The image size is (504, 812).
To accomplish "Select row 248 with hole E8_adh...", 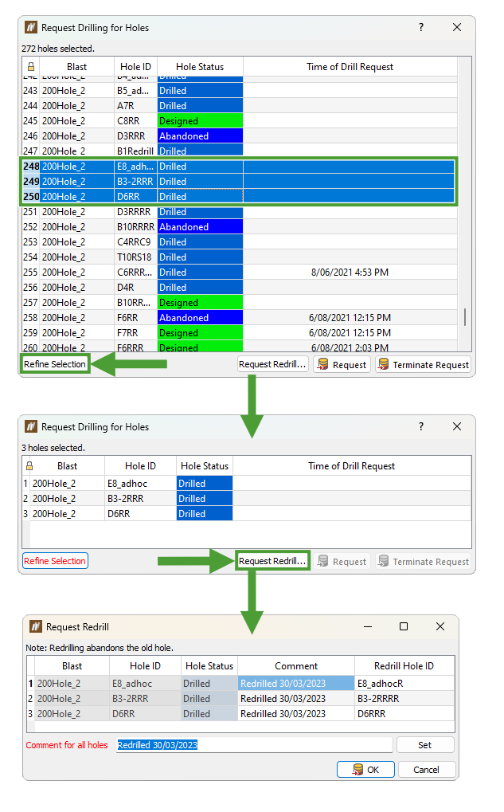I will coord(239,167).
